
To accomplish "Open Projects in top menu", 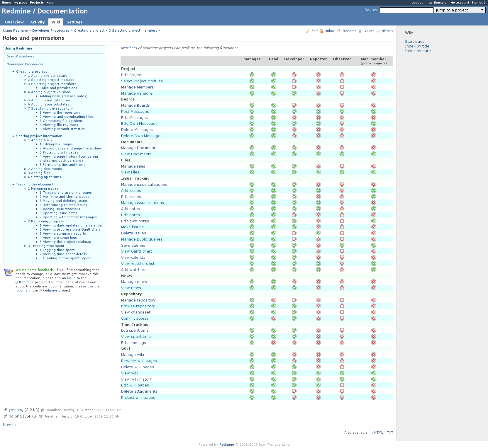I will [x=37, y=2].
